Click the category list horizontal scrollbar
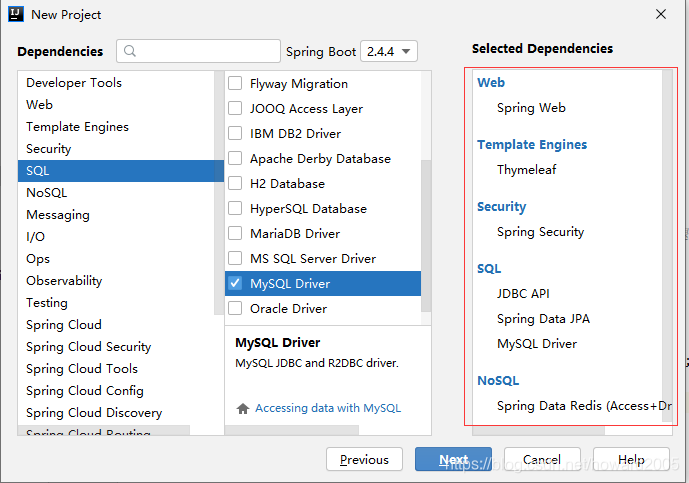689x483 pixels. (104, 430)
